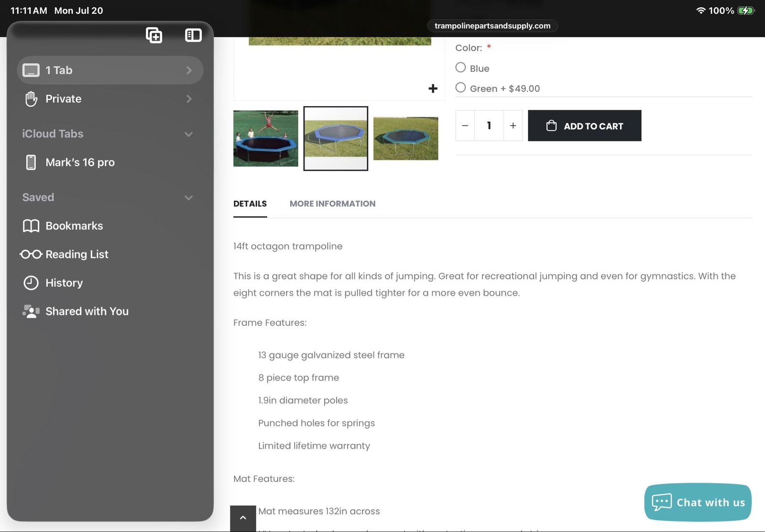View thumbnail with jumping girl
The height and width of the screenshot is (532, 765).
266,139
